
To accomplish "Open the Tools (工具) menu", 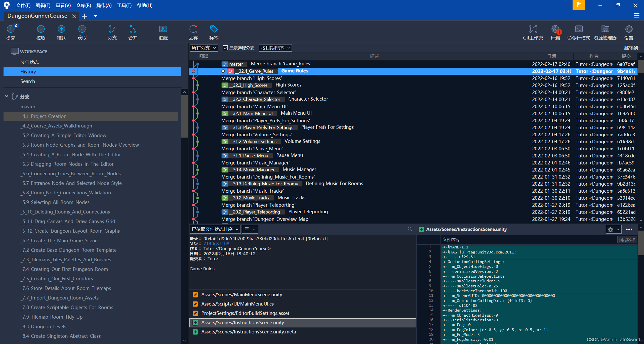I will point(124,5).
